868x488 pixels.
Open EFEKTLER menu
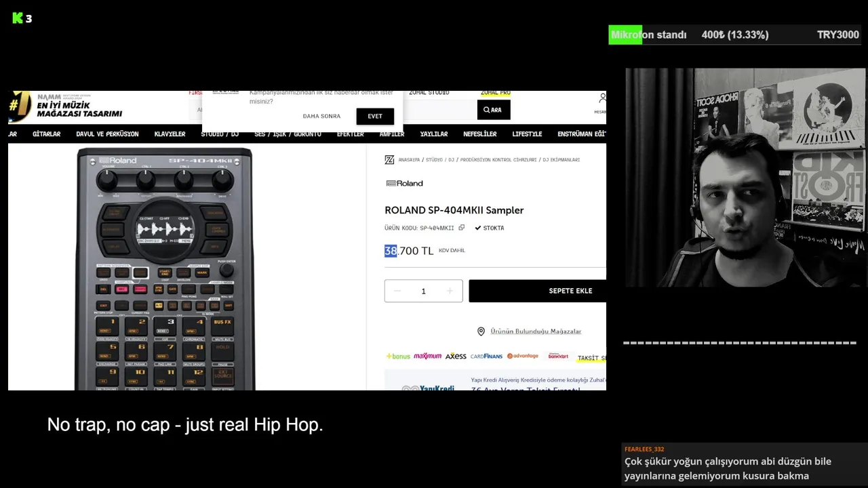[x=351, y=134]
